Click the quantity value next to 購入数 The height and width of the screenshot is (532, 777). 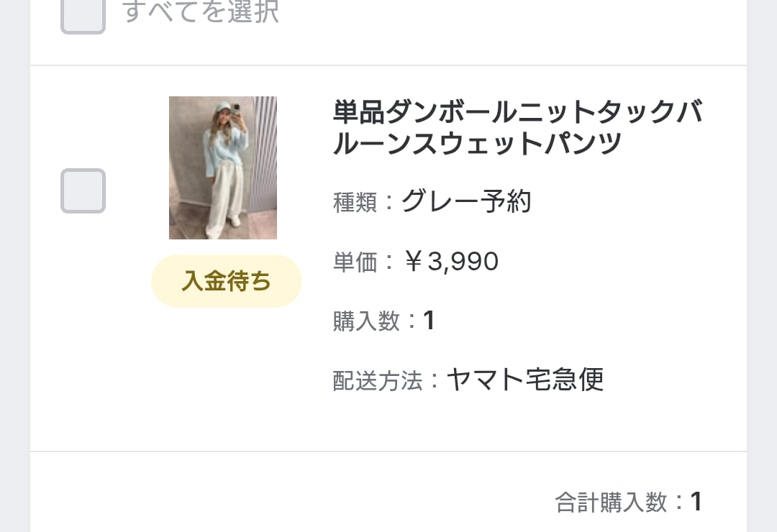[429, 321]
